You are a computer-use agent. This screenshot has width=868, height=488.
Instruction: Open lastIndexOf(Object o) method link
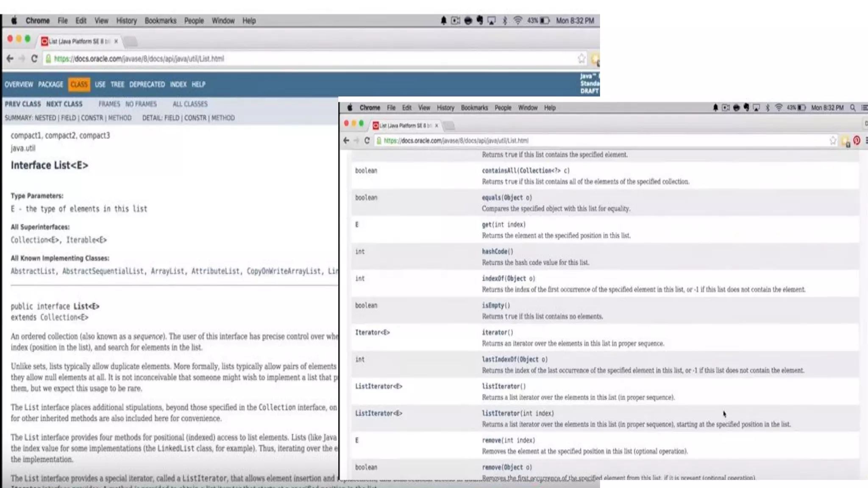point(515,359)
